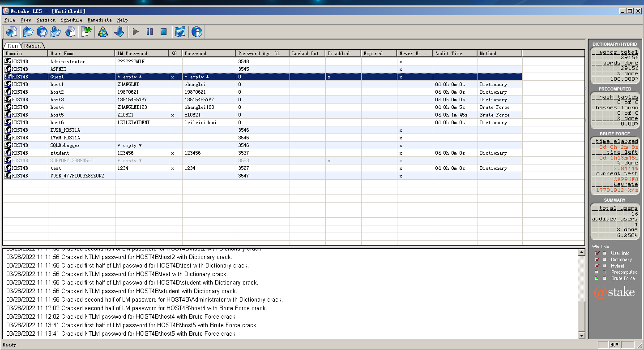Image resolution: width=644 pixels, height=350 pixels.
Task: Open session options checkmark window icon
Action: click(180, 32)
